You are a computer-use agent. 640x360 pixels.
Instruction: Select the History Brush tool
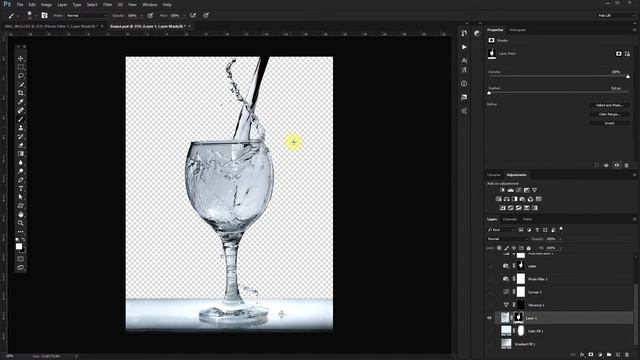20,136
